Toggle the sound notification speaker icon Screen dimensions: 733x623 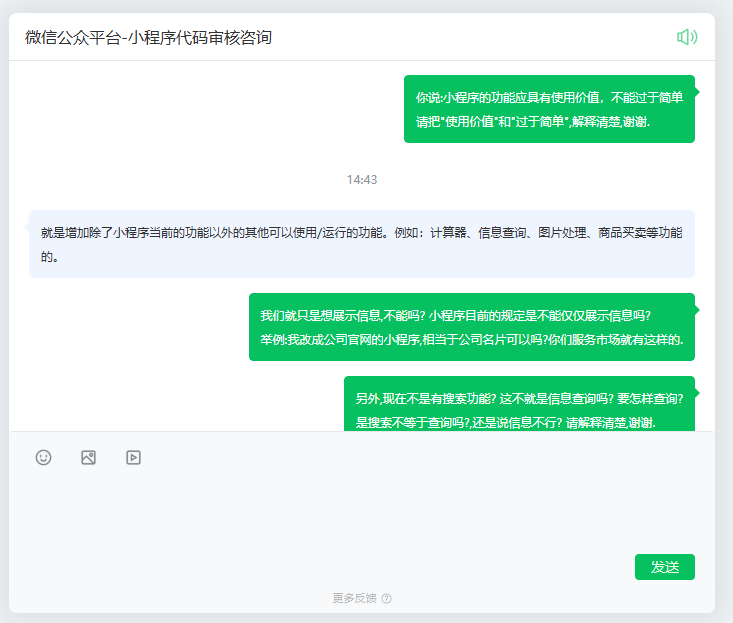[x=687, y=37]
